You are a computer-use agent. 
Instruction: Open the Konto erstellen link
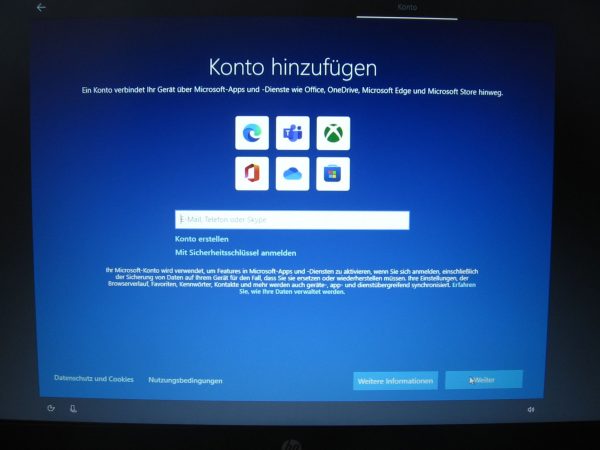(x=202, y=239)
